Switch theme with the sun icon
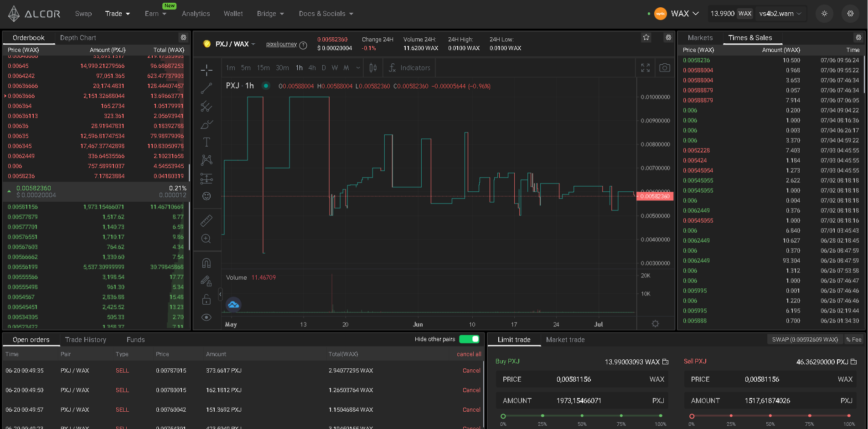 (x=824, y=14)
